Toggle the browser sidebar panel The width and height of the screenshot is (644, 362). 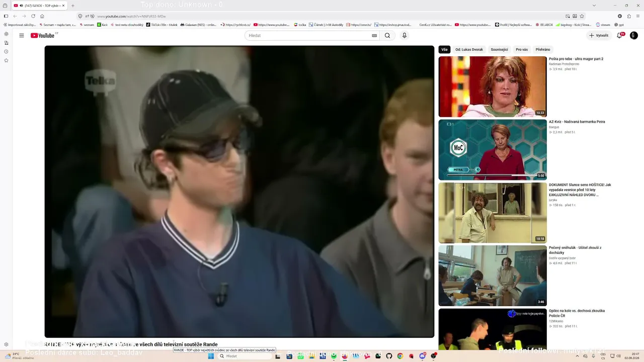click(6, 16)
